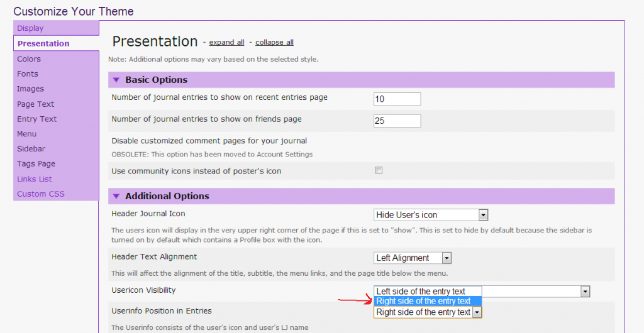Click the OBSOLETE Account Settings note
The height and width of the screenshot is (333, 644).
coord(212,155)
